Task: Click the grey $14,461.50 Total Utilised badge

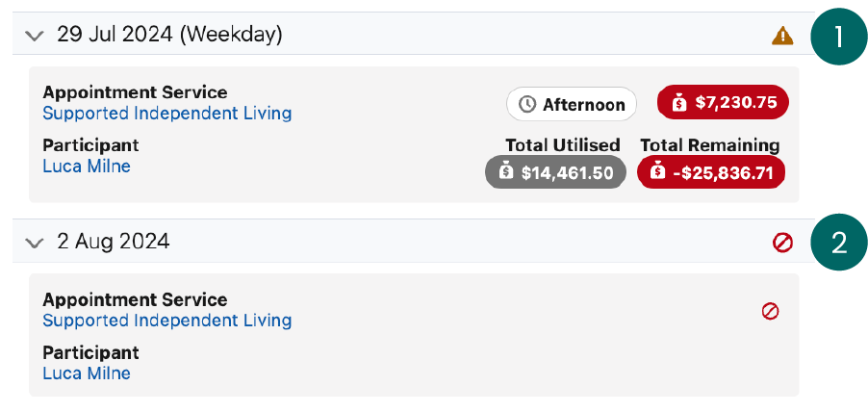Action: [556, 173]
